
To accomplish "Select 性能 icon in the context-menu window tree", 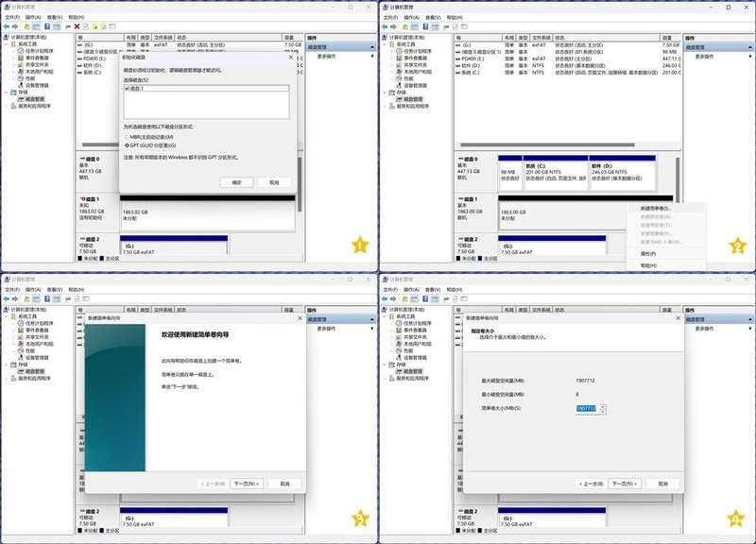I will point(399,78).
